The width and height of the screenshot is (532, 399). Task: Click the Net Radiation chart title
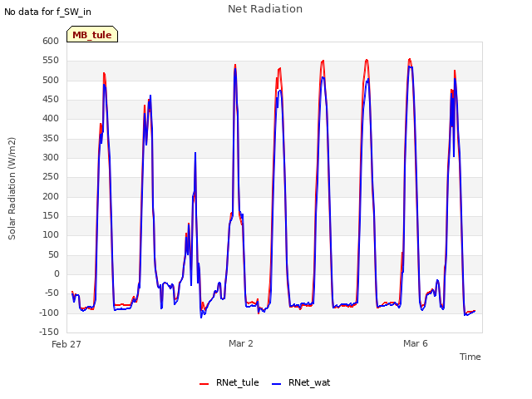(265, 9)
